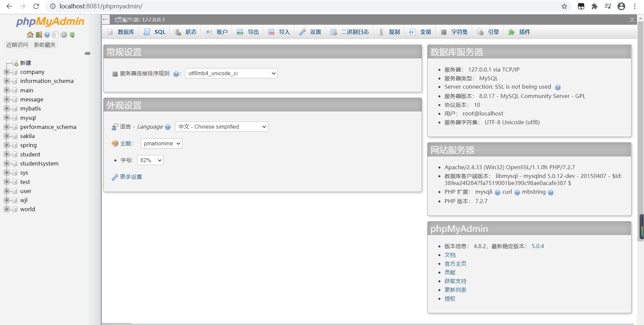Open the 设置 tab
This screenshot has height=325, width=644.
pos(310,32)
